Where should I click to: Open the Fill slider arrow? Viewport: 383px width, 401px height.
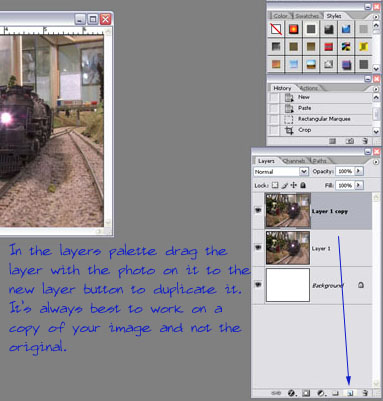(x=358, y=185)
